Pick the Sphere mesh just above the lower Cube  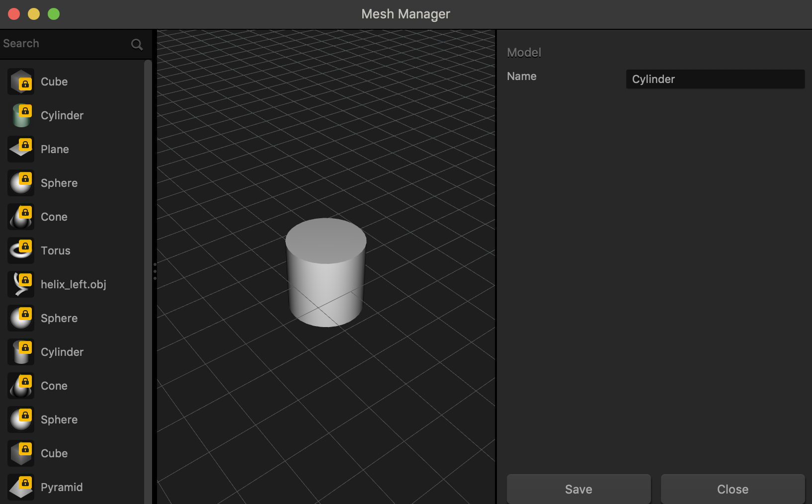pos(21,420)
